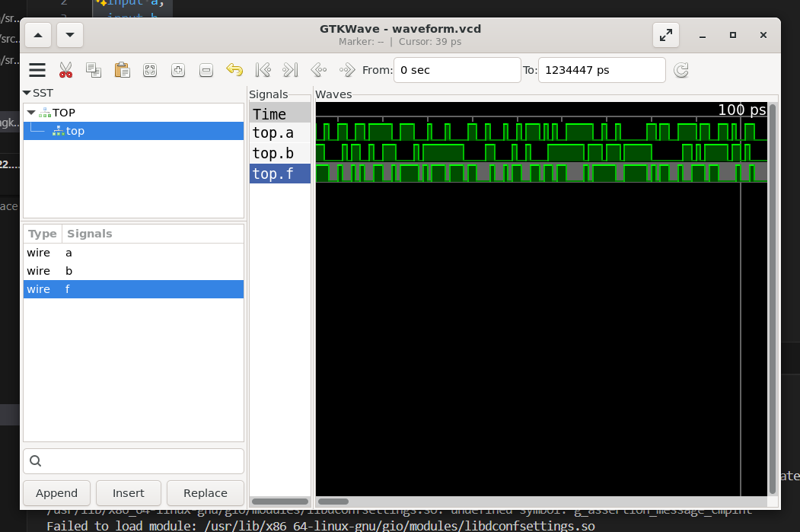Click on the top.b waveform trace
Screen dimensions: 800x532
pyautogui.click(x=541, y=152)
